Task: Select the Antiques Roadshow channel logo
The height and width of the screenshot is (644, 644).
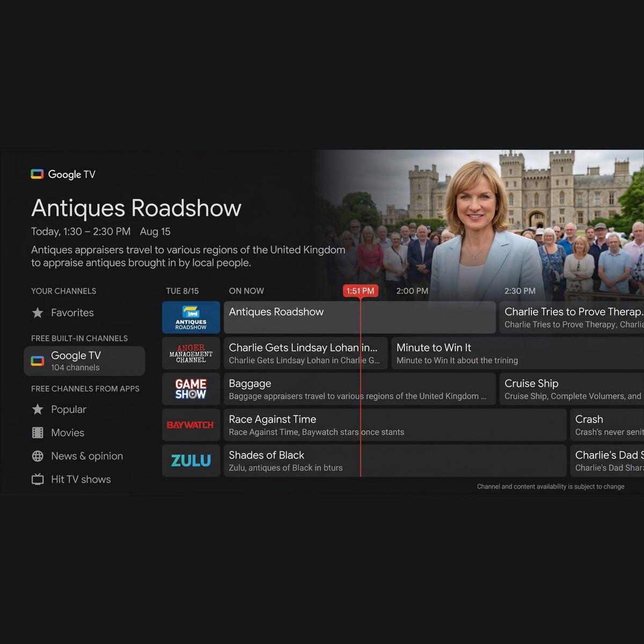Action: click(x=191, y=317)
